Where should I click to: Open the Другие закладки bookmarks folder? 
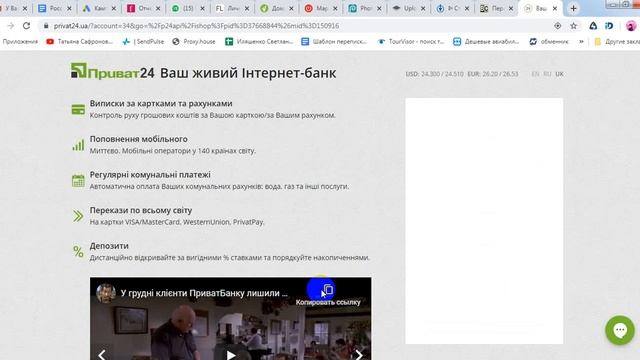[616, 42]
